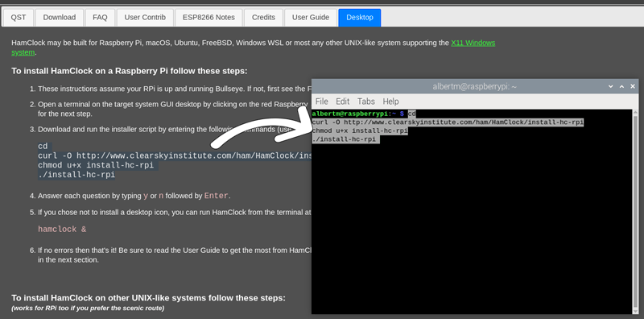The width and height of the screenshot is (644, 319).
Task: Click the 'hamclock &' command text
Action: click(x=62, y=230)
